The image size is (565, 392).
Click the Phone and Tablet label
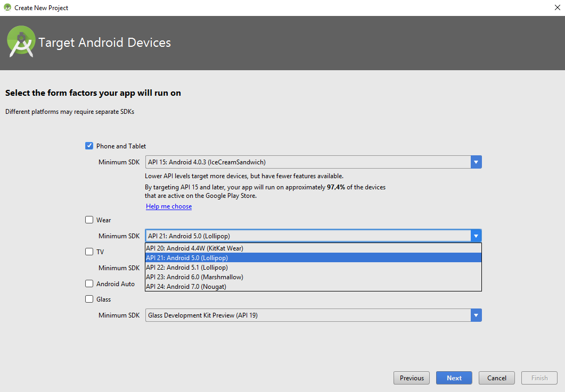tap(121, 146)
